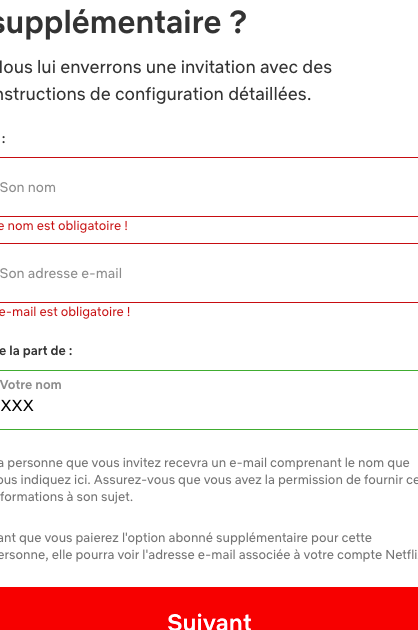Click the "supplémentaire ?" heading

122,22
